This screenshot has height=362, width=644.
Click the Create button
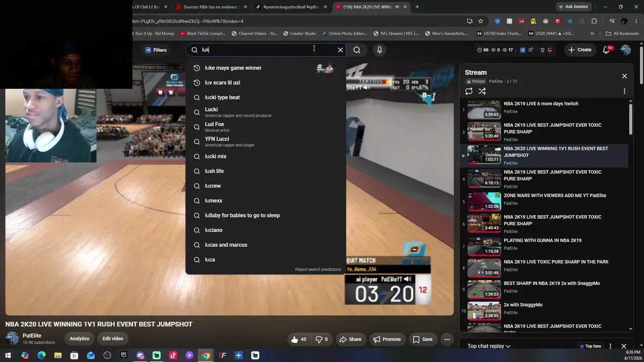click(580, 50)
